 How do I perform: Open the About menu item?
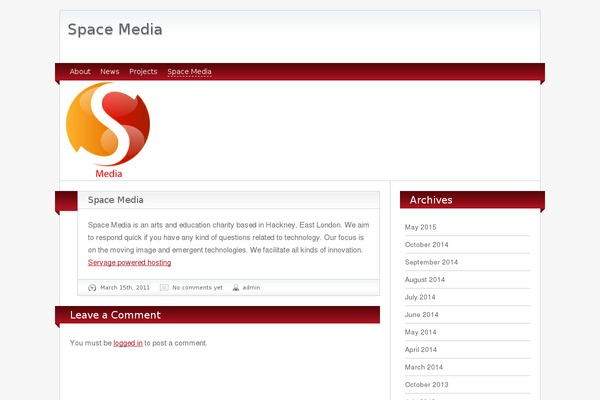click(x=80, y=72)
